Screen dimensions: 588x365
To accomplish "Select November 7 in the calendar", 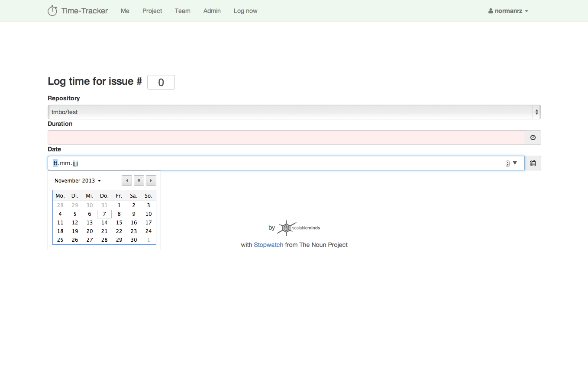I will tap(104, 214).
